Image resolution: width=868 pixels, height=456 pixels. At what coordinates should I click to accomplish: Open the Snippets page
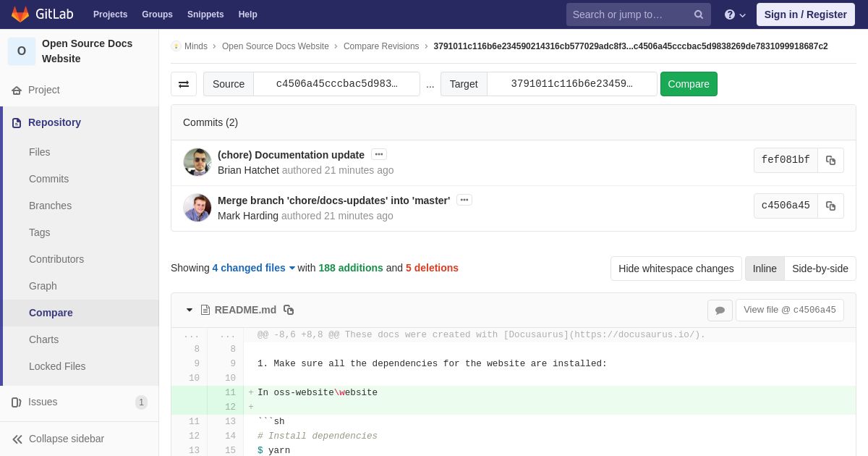pos(205,14)
